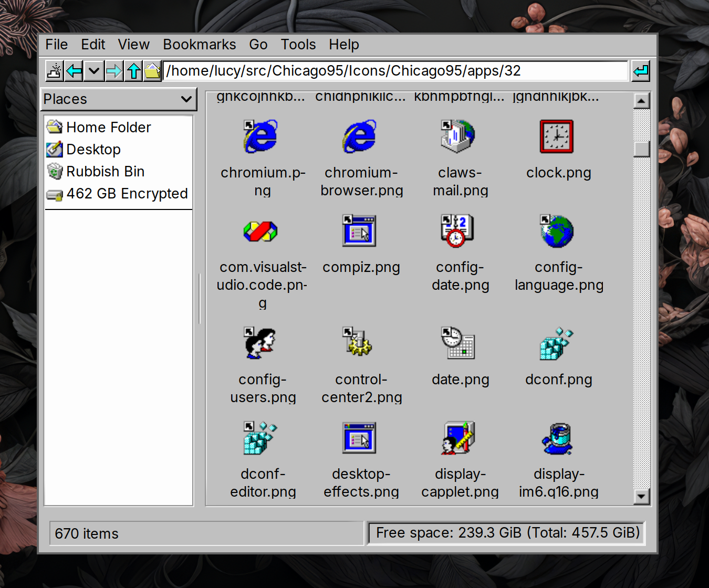
Task: Click the 670 items status text
Action: tap(87, 534)
